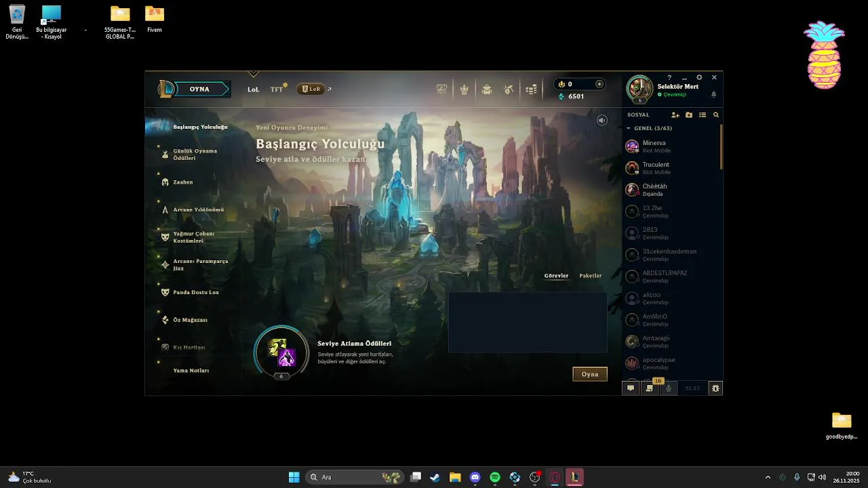Open the missions icon with 16 badge
This screenshot has width=868, height=488.
click(650, 388)
